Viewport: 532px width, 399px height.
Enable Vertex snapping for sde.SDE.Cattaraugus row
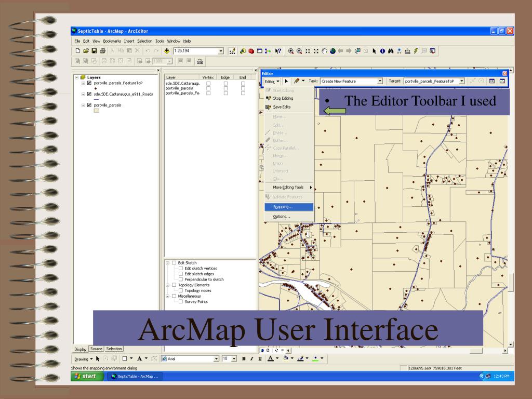coord(208,84)
